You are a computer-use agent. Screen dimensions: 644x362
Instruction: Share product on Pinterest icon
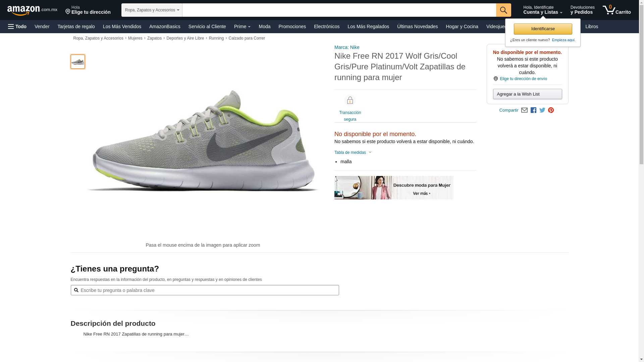(x=551, y=110)
